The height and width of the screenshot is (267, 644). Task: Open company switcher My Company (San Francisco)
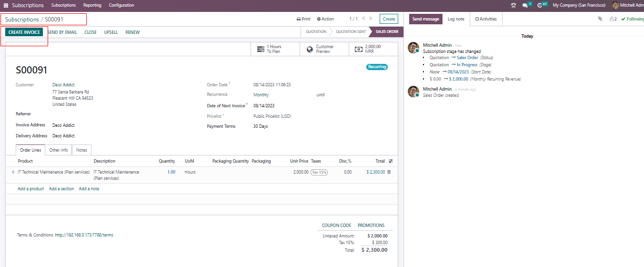579,5
